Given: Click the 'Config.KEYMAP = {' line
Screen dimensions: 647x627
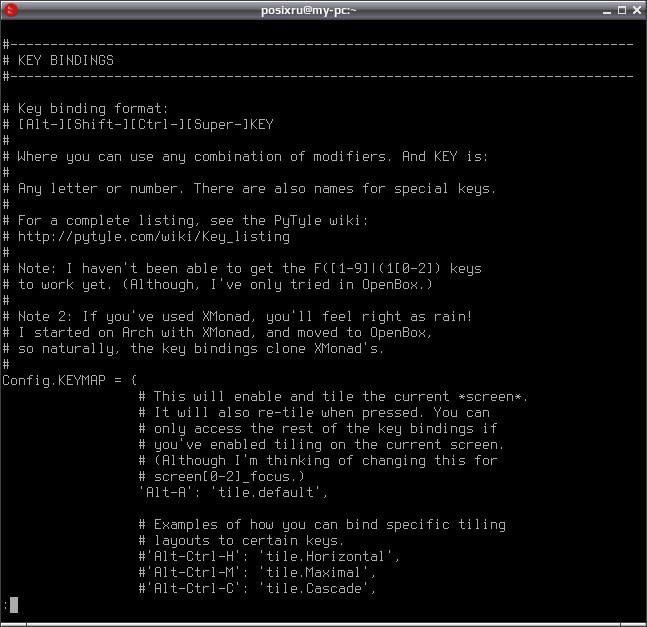Looking at the screenshot, I should (x=69, y=380).
